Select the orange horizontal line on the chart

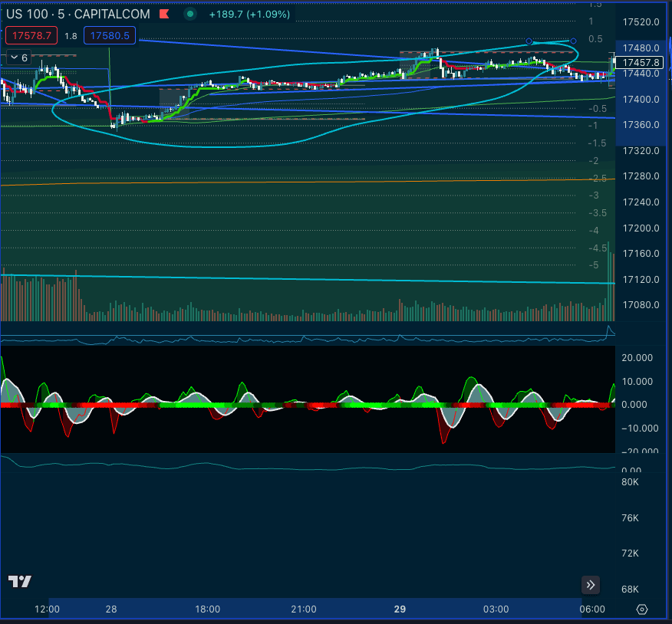(x=307, y=182)
